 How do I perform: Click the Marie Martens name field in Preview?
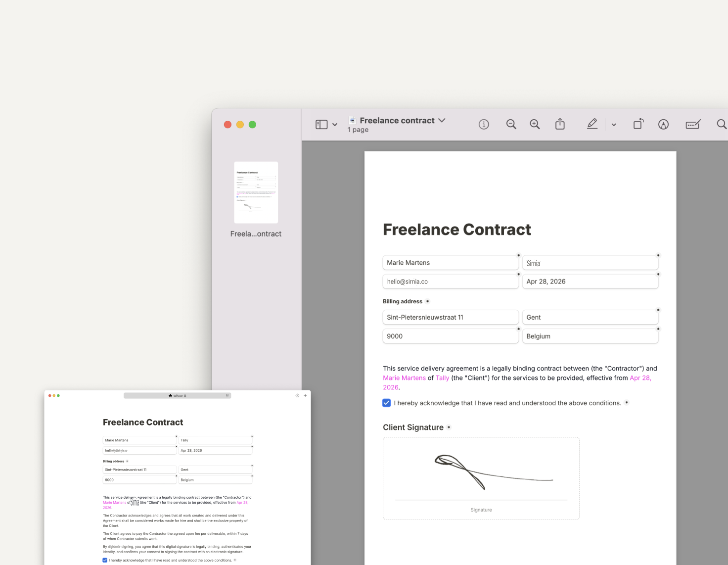[x=451, y=263]
